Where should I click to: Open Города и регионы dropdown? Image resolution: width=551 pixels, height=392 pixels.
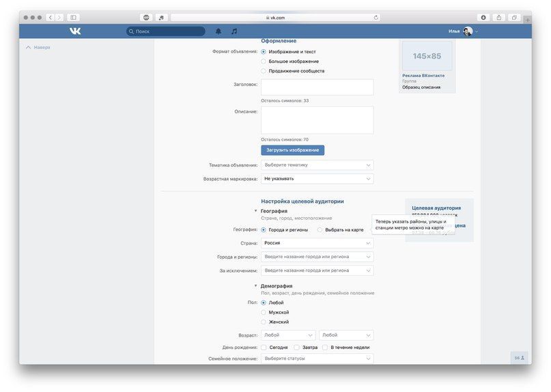tap(317, 257)
